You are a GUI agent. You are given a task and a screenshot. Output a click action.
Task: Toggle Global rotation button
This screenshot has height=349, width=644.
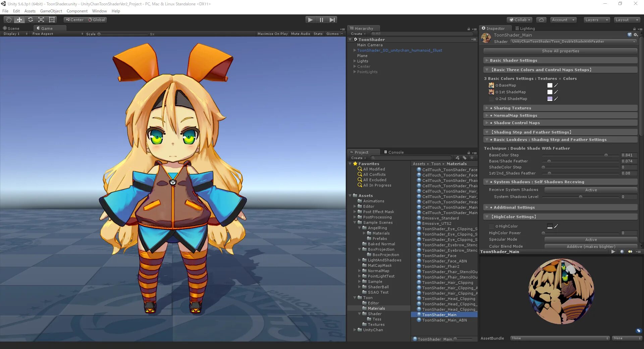97,20
